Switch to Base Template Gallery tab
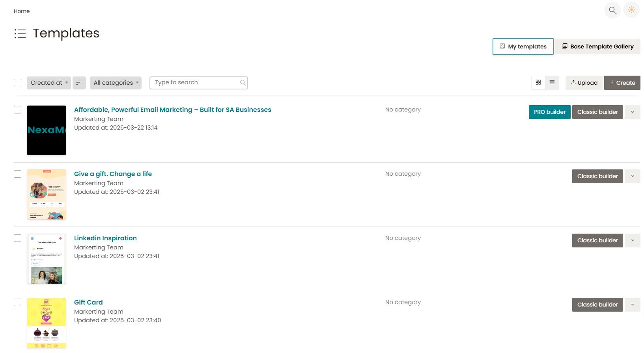The width and height of the screenshot is (644, 353). (598, 46)
